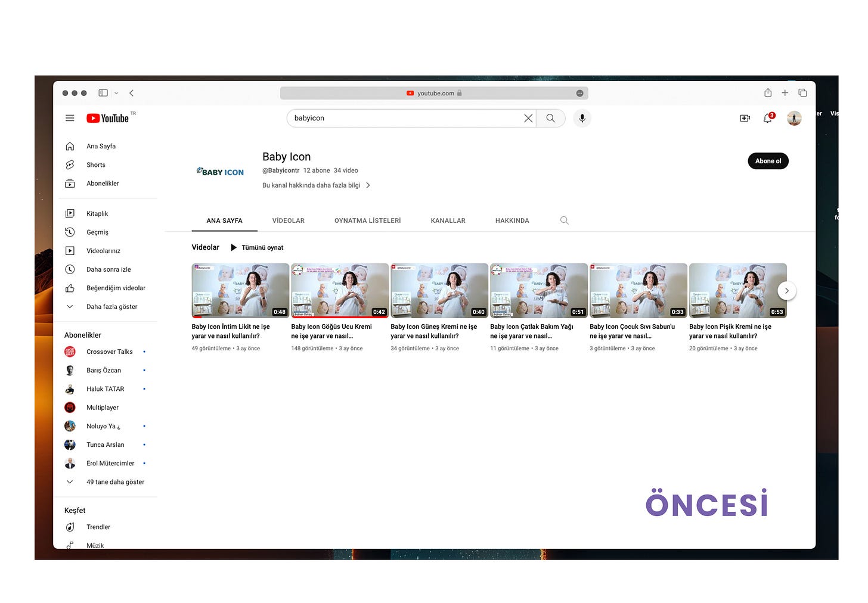Open the Crossover Talks subscription
The width and height of the screenshot is (868, 603).
pyautogui.click(x=110, y=352)
